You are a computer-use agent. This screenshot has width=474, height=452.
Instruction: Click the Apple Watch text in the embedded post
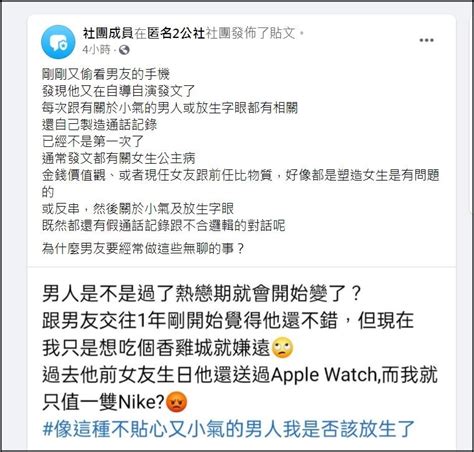tap(324, 375)
